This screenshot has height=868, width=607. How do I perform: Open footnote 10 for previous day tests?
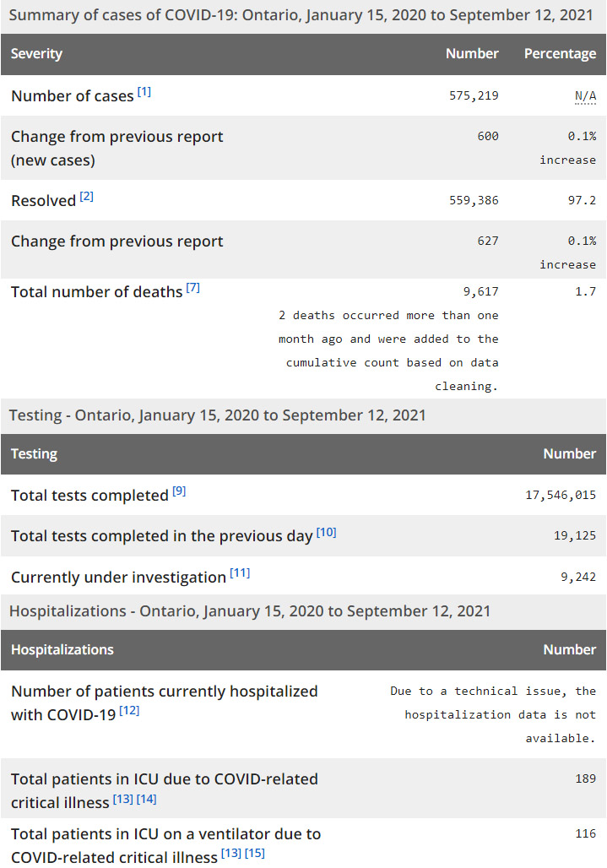(x=326, y=532)
